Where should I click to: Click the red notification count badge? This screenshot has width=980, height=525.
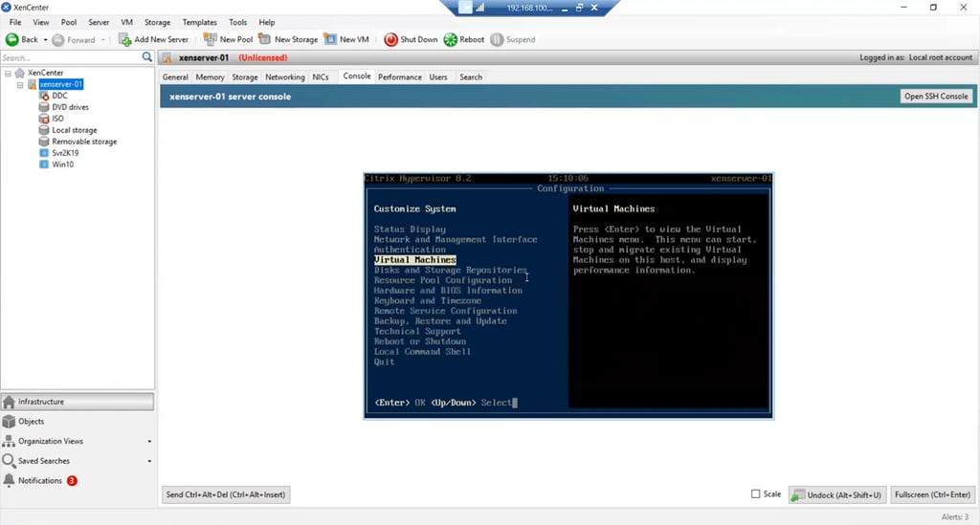pos(72,481)
